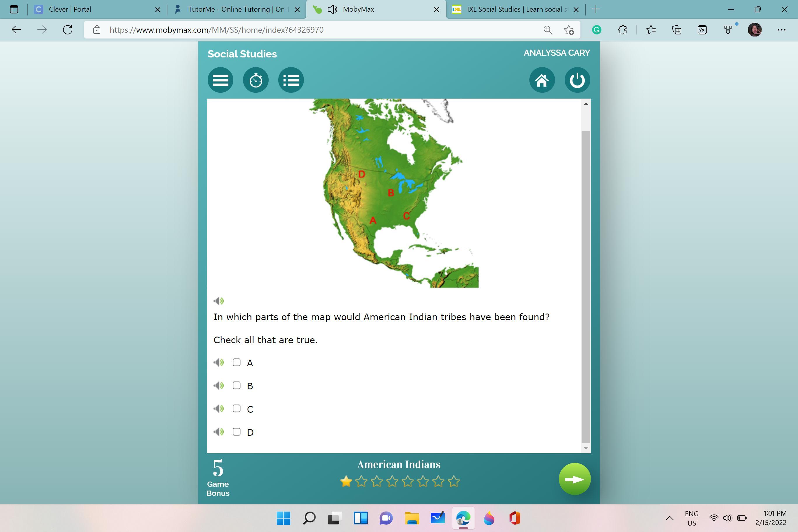
Task: Open browser settings and more menu
Action: (781, 30)
